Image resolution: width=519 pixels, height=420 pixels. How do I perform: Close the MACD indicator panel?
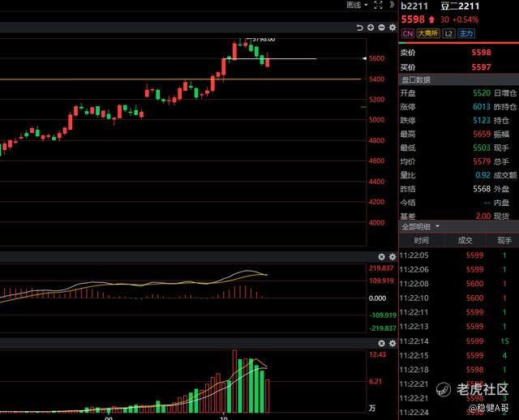pos(381,257)
